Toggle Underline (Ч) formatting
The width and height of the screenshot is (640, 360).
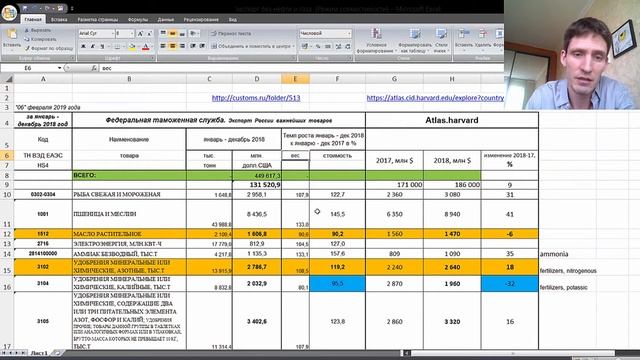point(102,47)
